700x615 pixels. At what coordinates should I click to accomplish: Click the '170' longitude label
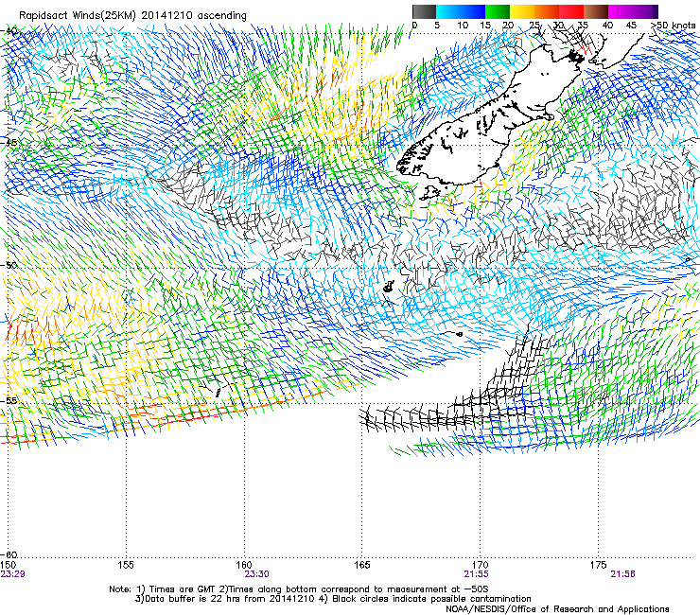pos(480,565)
